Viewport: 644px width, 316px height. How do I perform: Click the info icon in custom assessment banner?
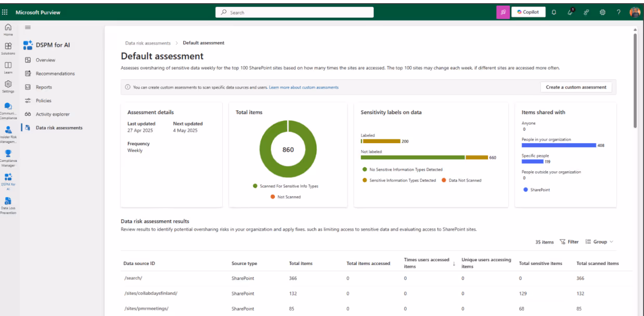pyautogui.click(x=127, y=87)
